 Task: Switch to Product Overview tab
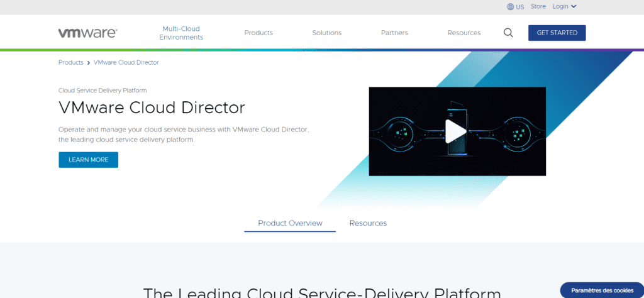[x=290, y=223]
